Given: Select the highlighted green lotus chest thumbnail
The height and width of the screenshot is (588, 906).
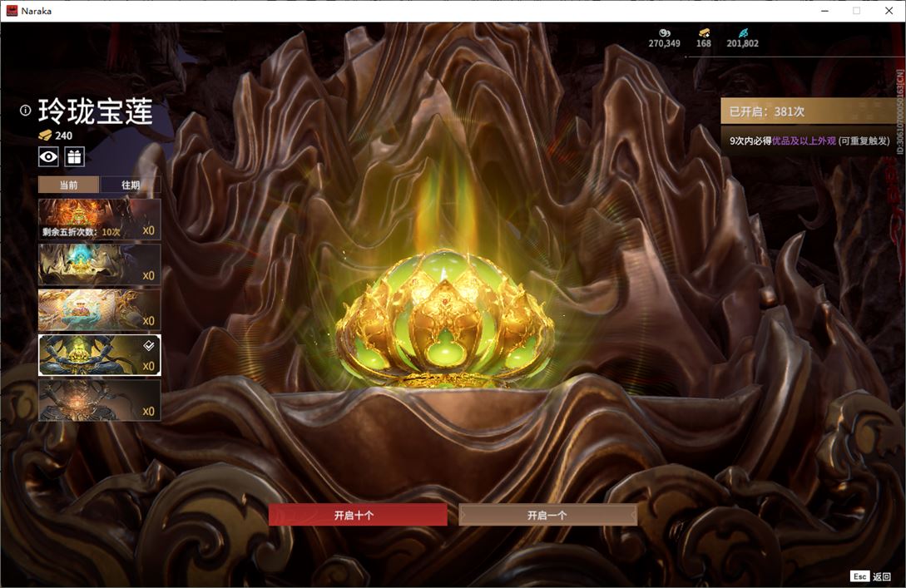Looking at the screenshot, I should 99,355.
